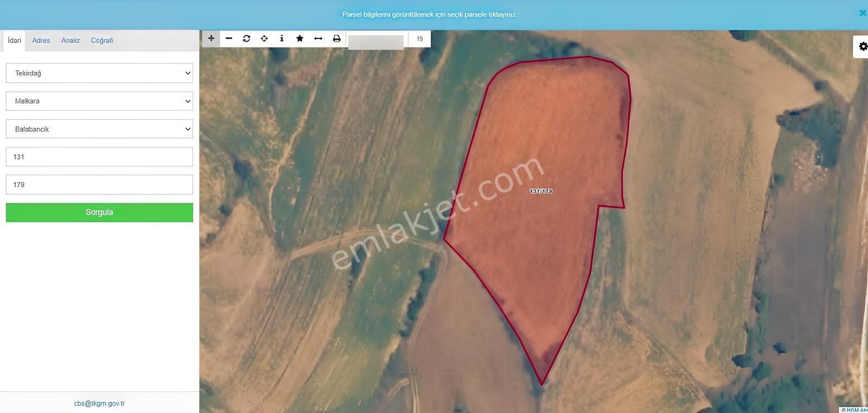Viewport: 868px width, 413px height.
Task: Print the map with printer icon
Action: tap(336, 38)
